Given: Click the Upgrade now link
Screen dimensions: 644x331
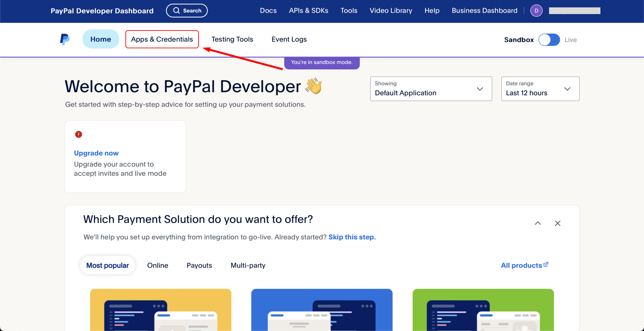Looking at the screenshot, I should click(96, 153).
